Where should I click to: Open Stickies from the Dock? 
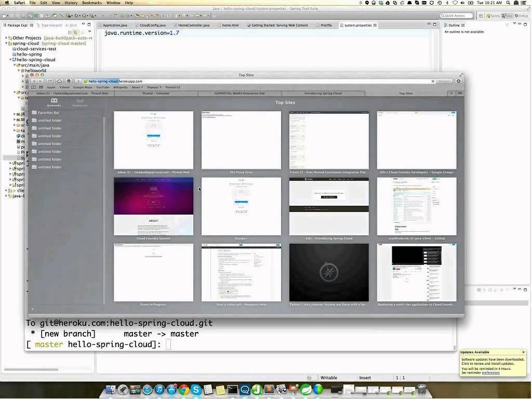click(x=220, y=390)
